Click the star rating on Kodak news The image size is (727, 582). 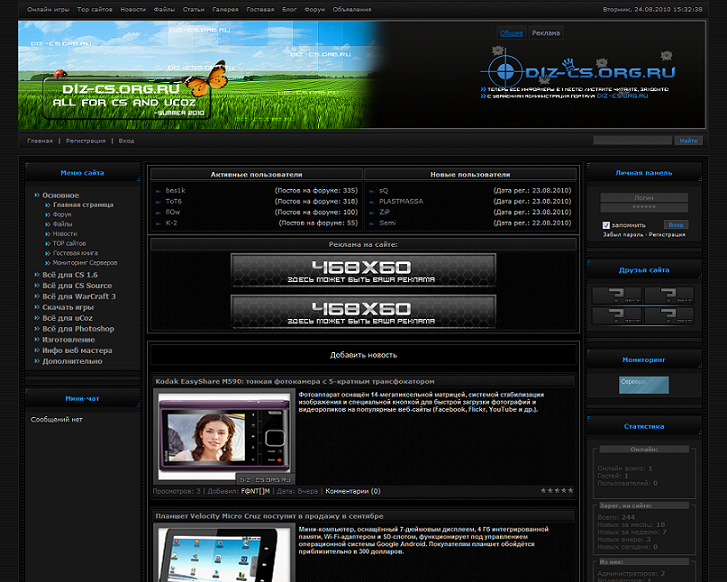tap(557, 491)
